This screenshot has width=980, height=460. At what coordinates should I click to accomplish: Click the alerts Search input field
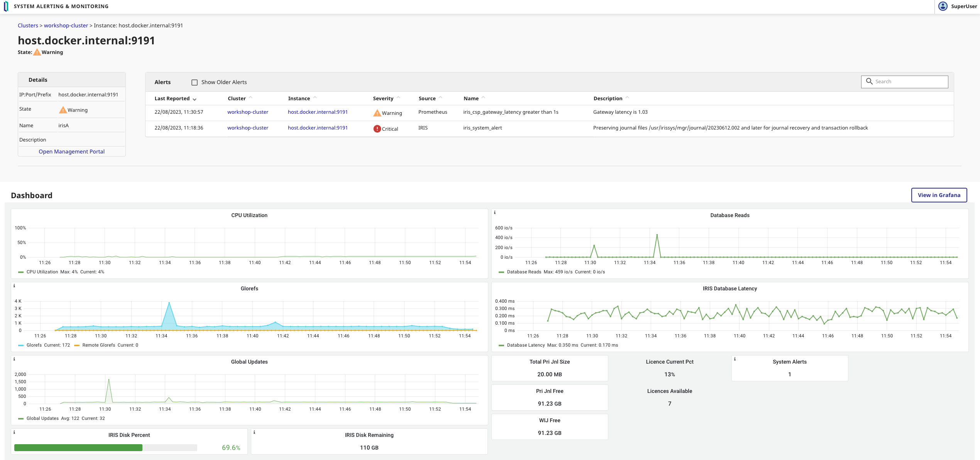coord(909,82)
